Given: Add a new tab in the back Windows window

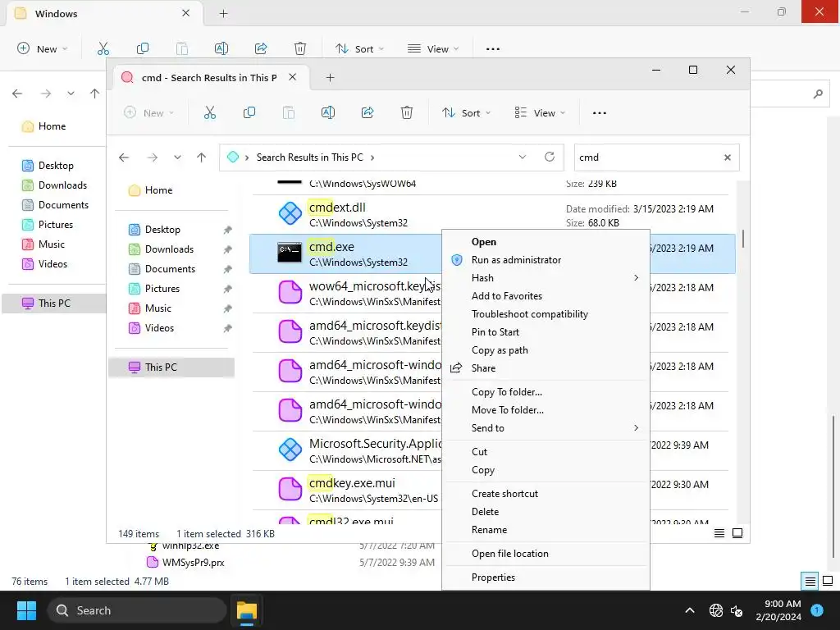Looking at the screenshot, I should [x=223, y=13].
